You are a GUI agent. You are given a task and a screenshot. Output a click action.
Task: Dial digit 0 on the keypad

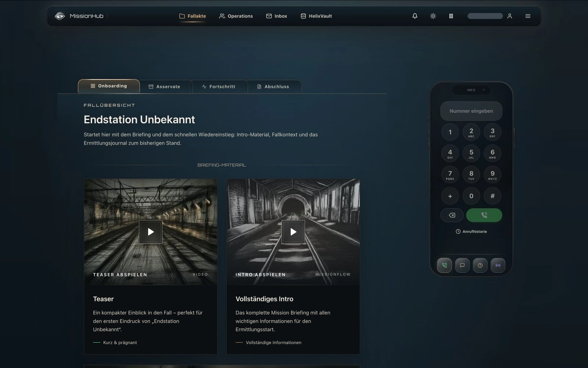pyautogui.click(x=471, y=196)
